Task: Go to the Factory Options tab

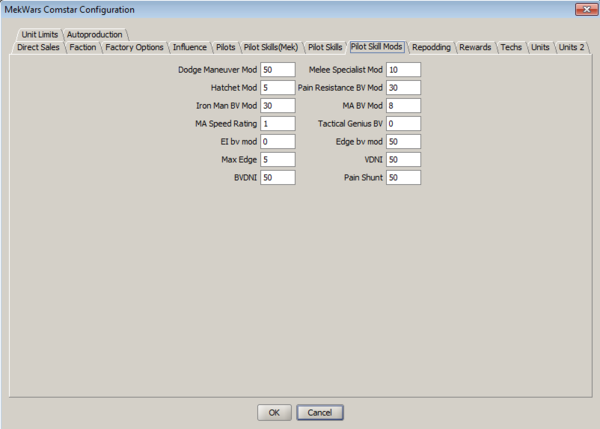Action: coord(134,47)
